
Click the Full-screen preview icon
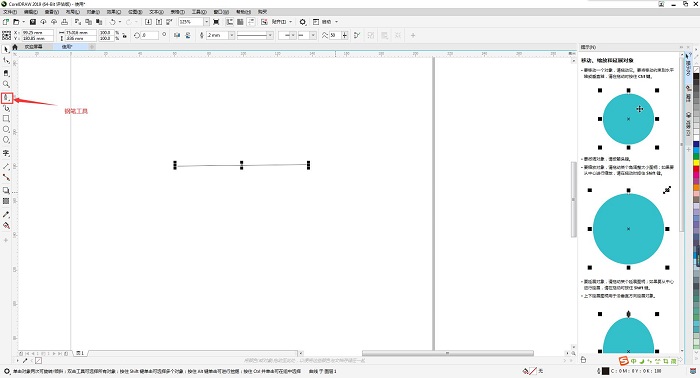coord(217,21)
